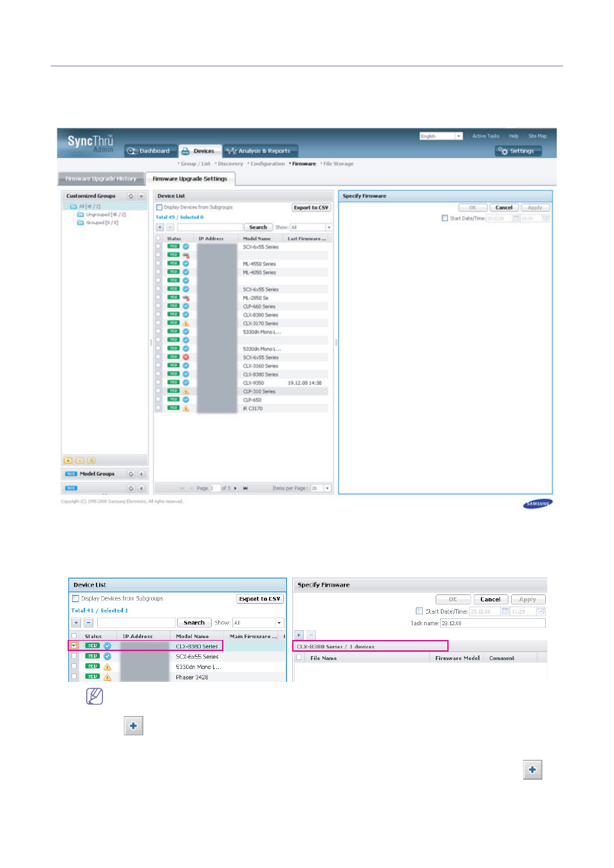Click the Task name input field
This screenshot has width=614, height=868.
click(x=492, y=623)
